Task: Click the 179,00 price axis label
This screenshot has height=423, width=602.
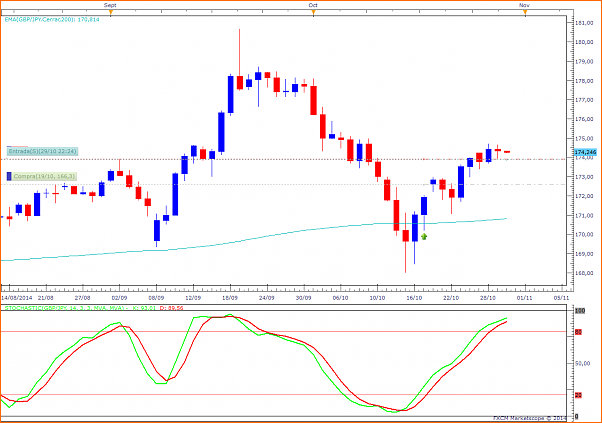Action: click(x=584, y=61)
